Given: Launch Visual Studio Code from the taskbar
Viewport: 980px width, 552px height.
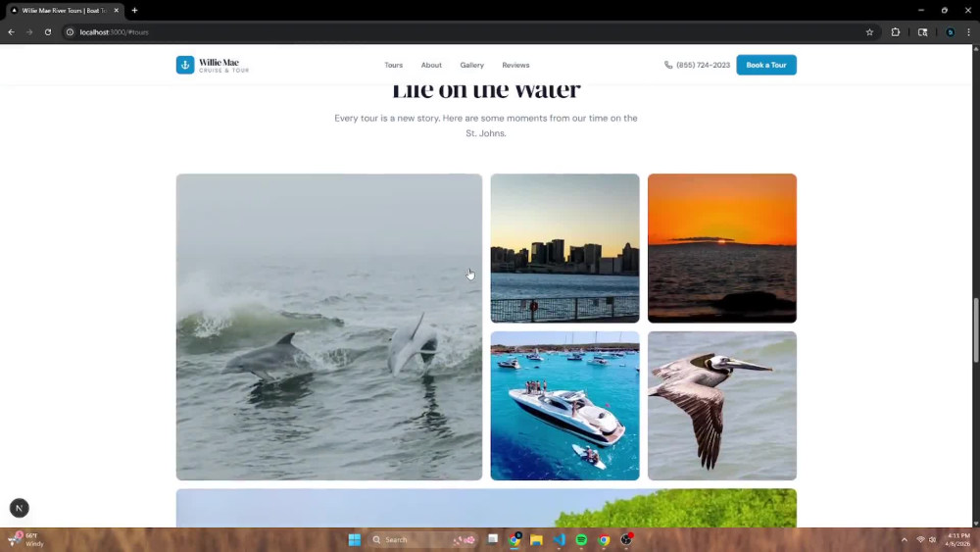Looking at the screenshot, I should tap(559, 539).
